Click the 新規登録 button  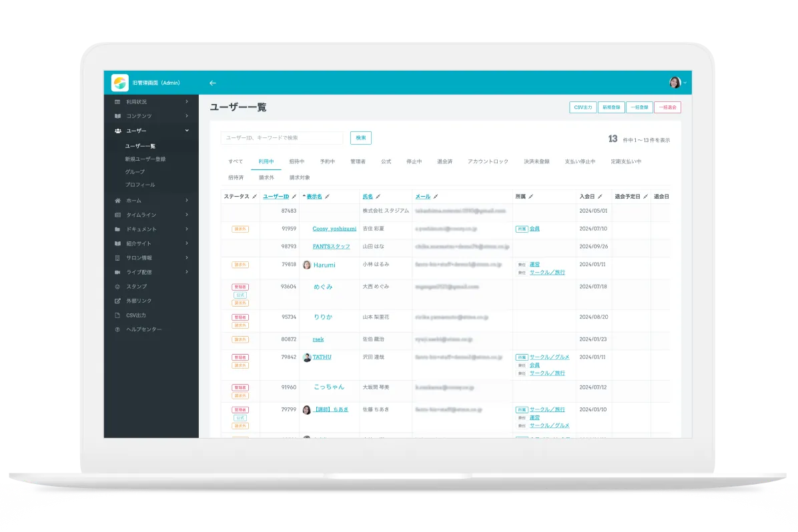(611, 107)
